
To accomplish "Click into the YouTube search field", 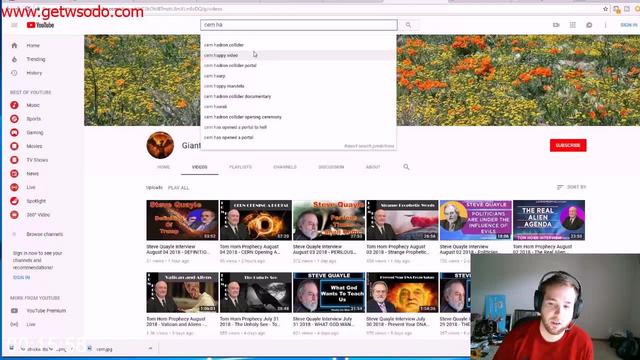I will (x=299, y=25).
